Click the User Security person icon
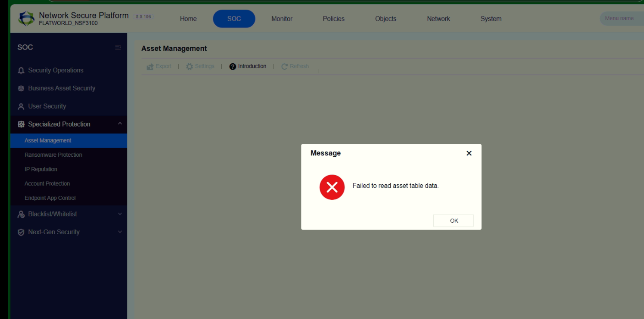The width and height of the screenshot is (644, 319). (x=21, y=106)
